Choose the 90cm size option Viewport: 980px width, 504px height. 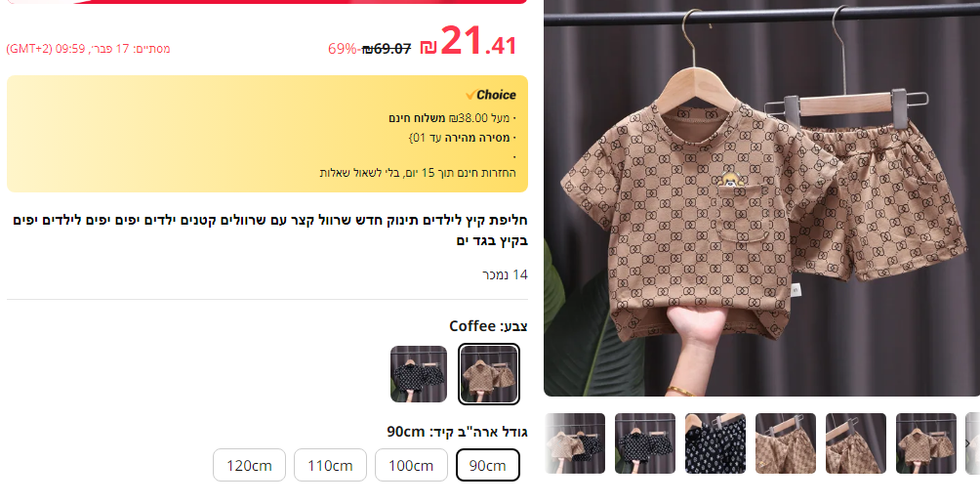coord(487,465)
